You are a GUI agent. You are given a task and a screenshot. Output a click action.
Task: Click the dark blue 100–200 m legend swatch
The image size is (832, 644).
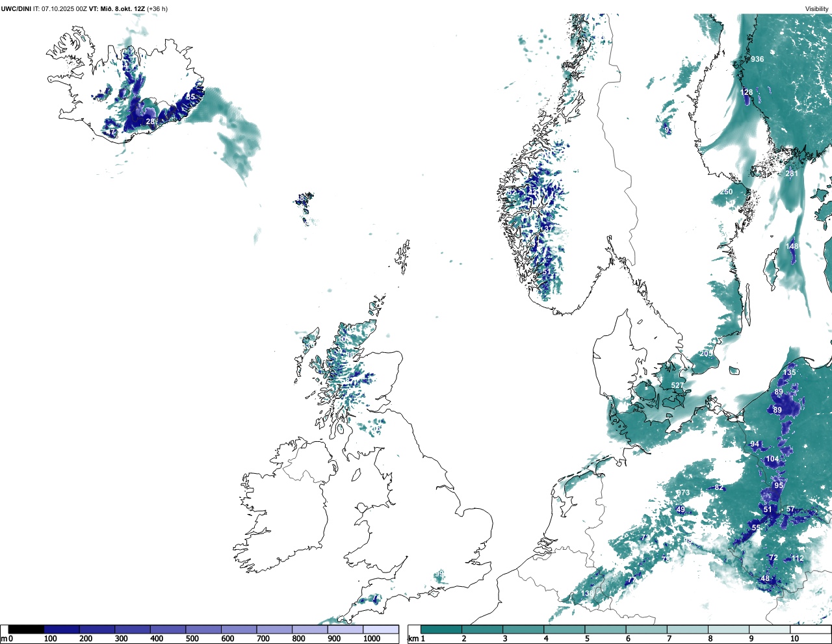[x=62, y=629]
